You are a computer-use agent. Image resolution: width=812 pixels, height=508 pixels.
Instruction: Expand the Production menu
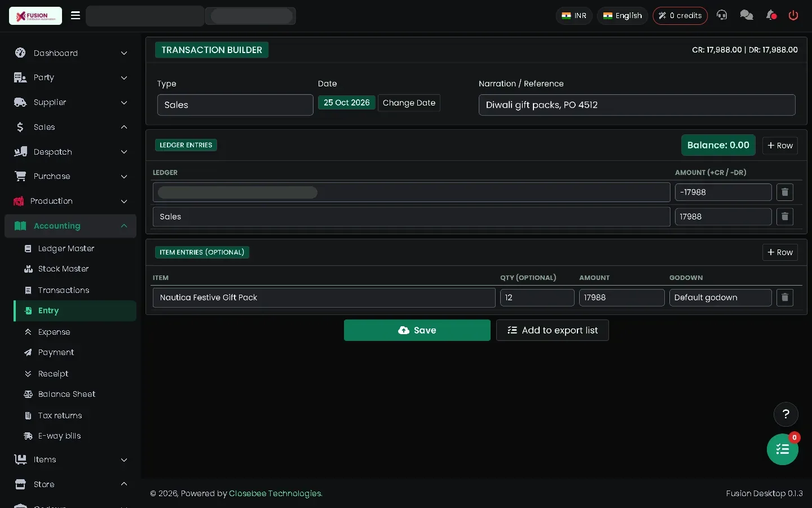click(70, 201)
